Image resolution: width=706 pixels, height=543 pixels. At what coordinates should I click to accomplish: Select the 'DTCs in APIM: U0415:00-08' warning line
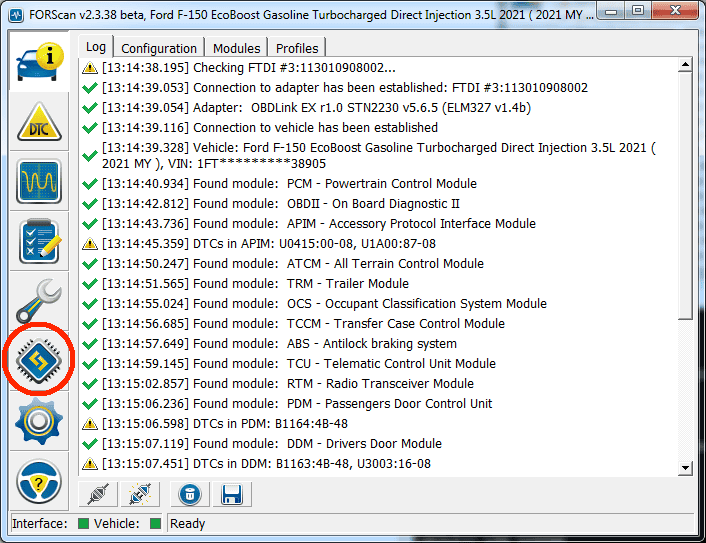point(378,244)
